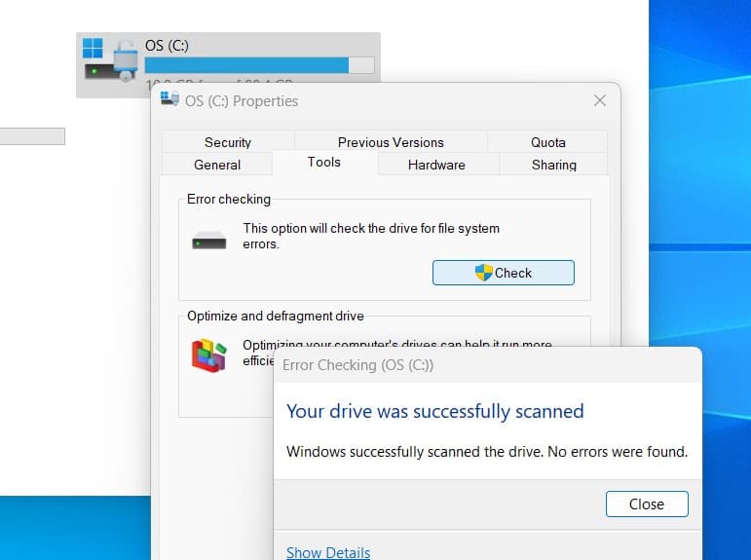
Task: Open the Hardware tab
Action: (436, 165)
